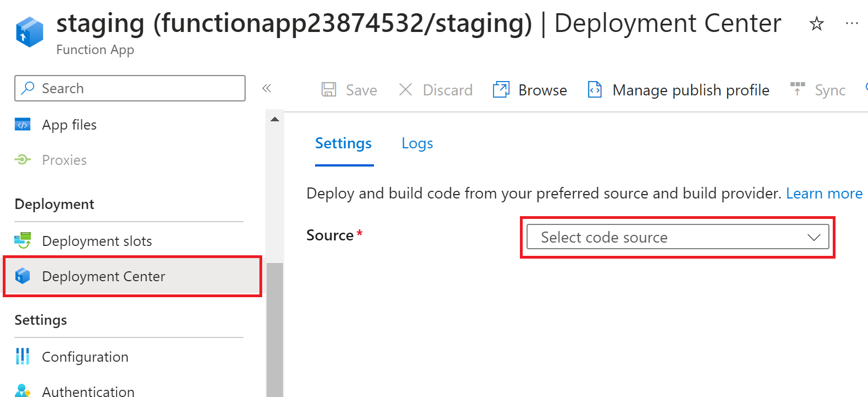868x397 pixels.
Task: Pin page with the favorite star icon
Action: 816,24
